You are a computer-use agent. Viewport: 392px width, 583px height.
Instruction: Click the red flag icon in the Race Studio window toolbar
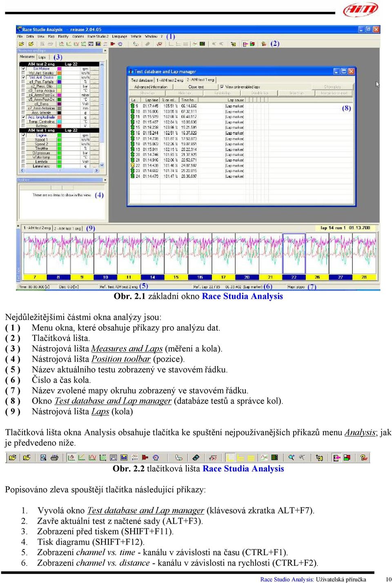pyautogui.click(x=112, y=44)
